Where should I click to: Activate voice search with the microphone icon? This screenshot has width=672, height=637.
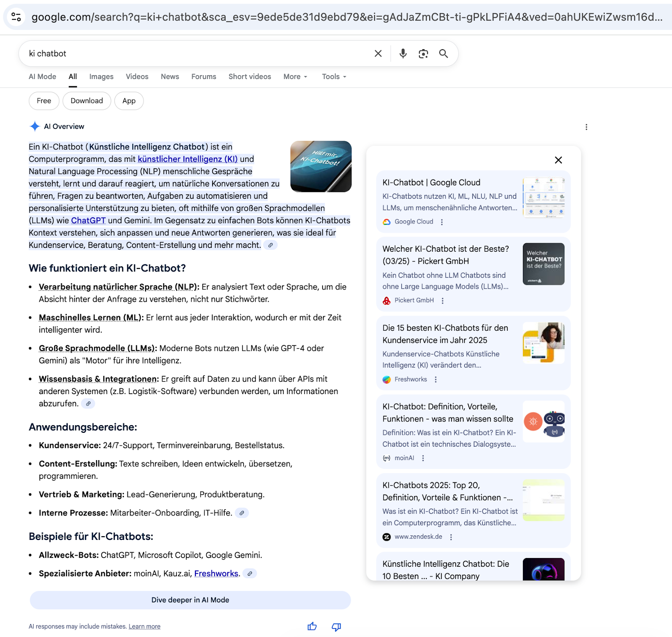pyautogui.click(x=403, y=53)
